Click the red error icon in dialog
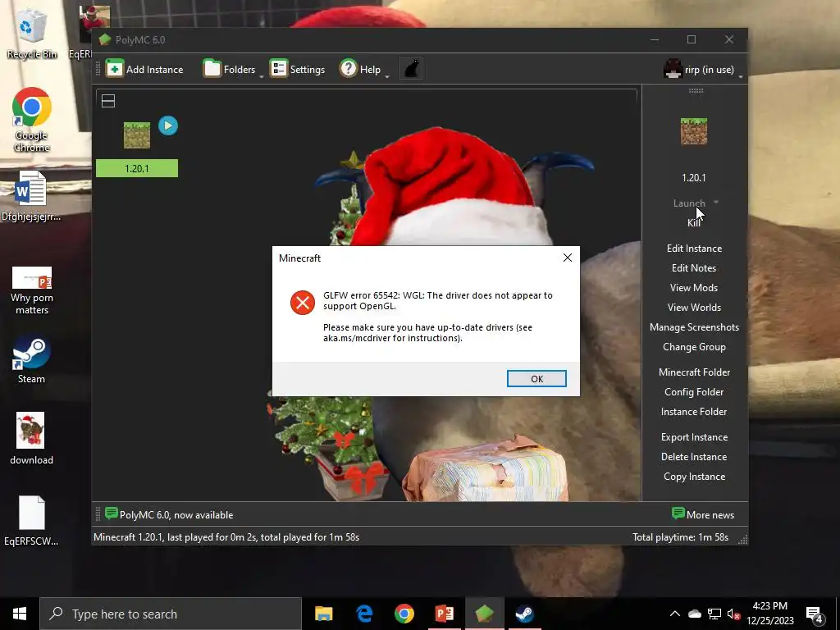 (x=303, y=303)
